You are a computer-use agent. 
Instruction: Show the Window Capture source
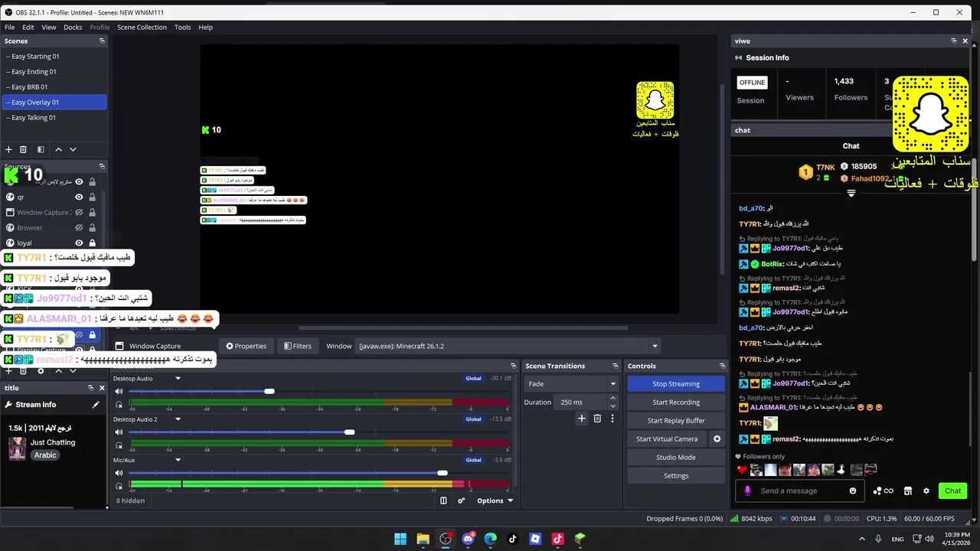click(x=79, y=212)
